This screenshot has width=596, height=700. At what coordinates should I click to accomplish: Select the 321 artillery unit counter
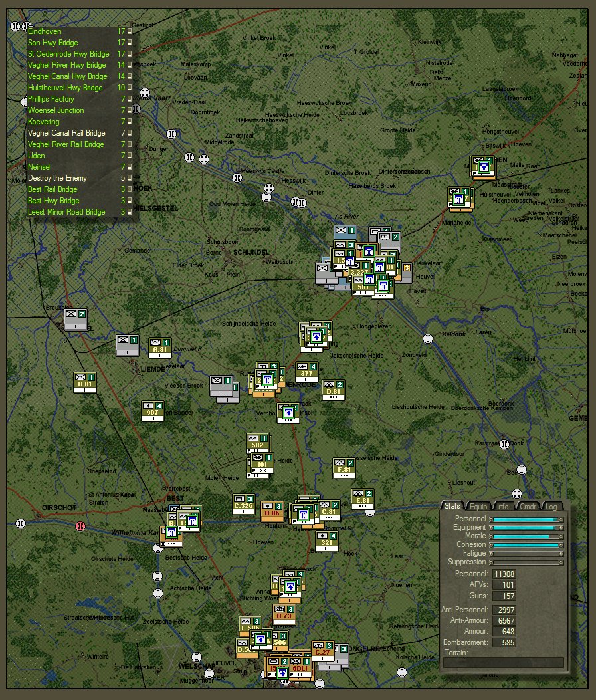tap(326, 542)
